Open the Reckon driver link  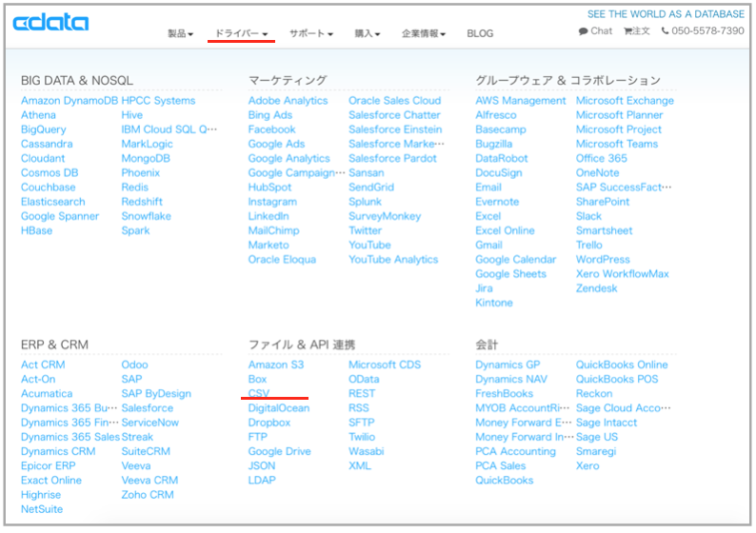tap(594, 393)
